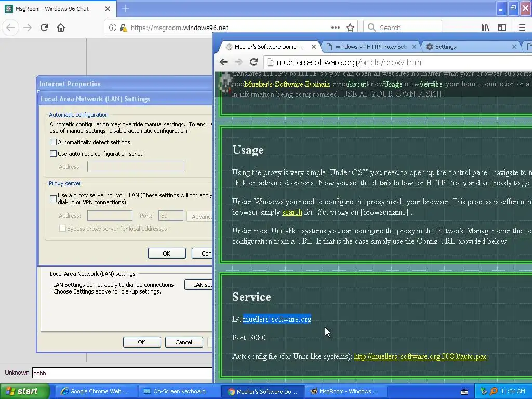Click Chrome forward arrow
This screenshot has width=532, height=399.
pos(239,62)
